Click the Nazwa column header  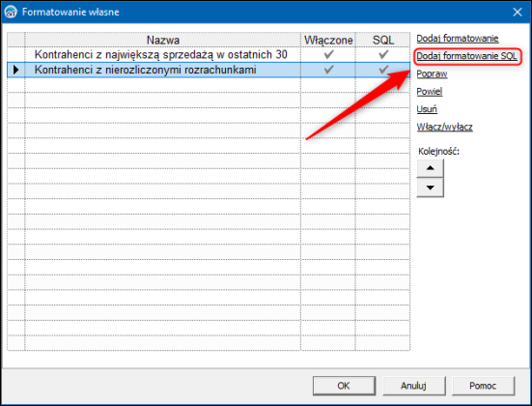coord(163,40)
